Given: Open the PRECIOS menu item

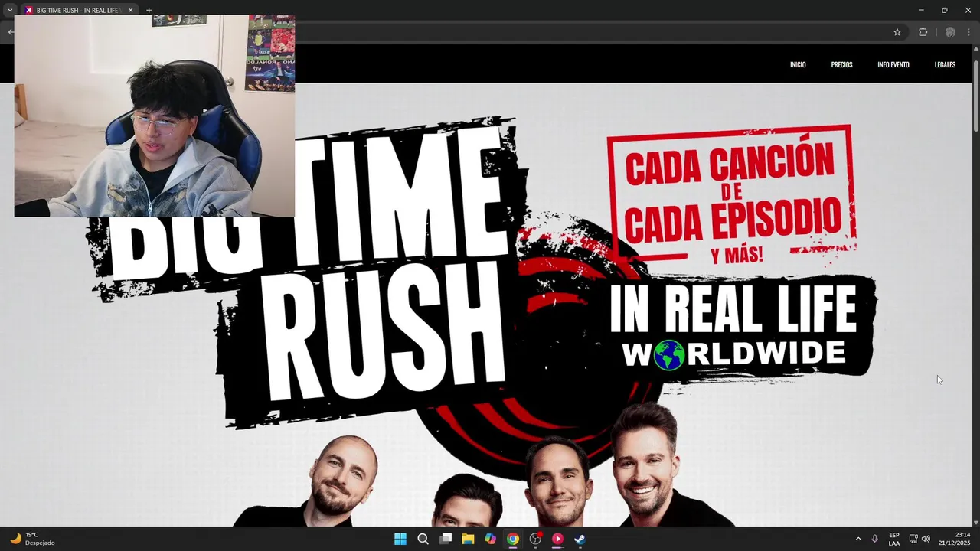Looking at the screenshot, I should pyautogui.click(x=841, y=64).
